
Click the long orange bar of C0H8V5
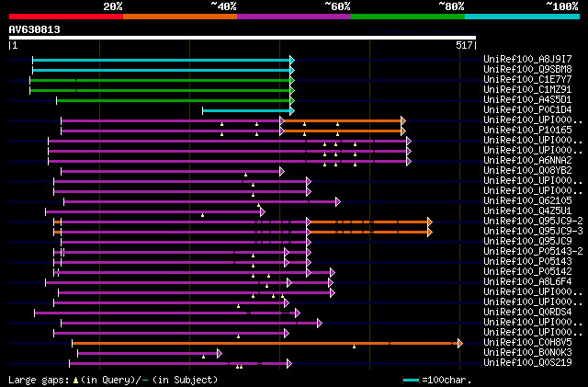pyautogui.click(x=266, y=344)
